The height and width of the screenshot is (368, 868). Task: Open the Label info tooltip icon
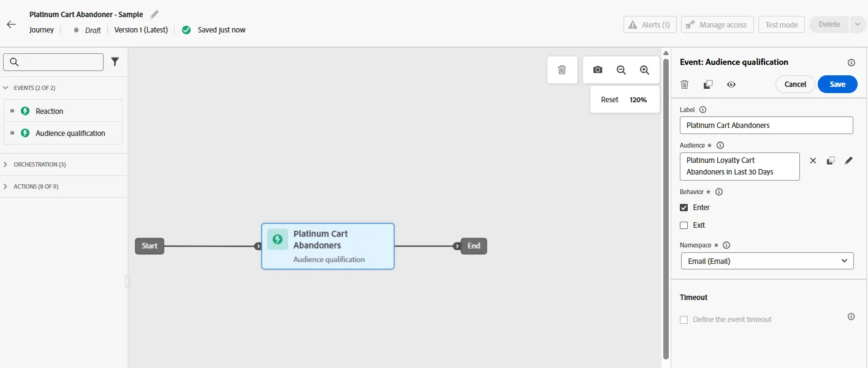(x=702, y=110)
